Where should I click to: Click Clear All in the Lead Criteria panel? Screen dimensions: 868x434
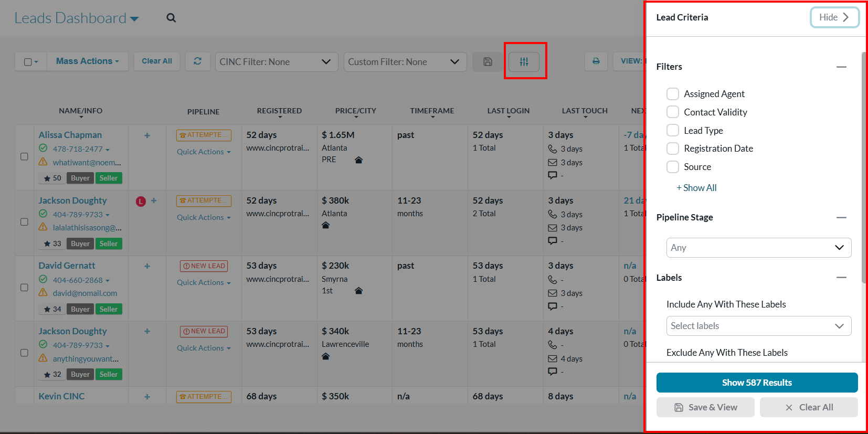point(809,407)
